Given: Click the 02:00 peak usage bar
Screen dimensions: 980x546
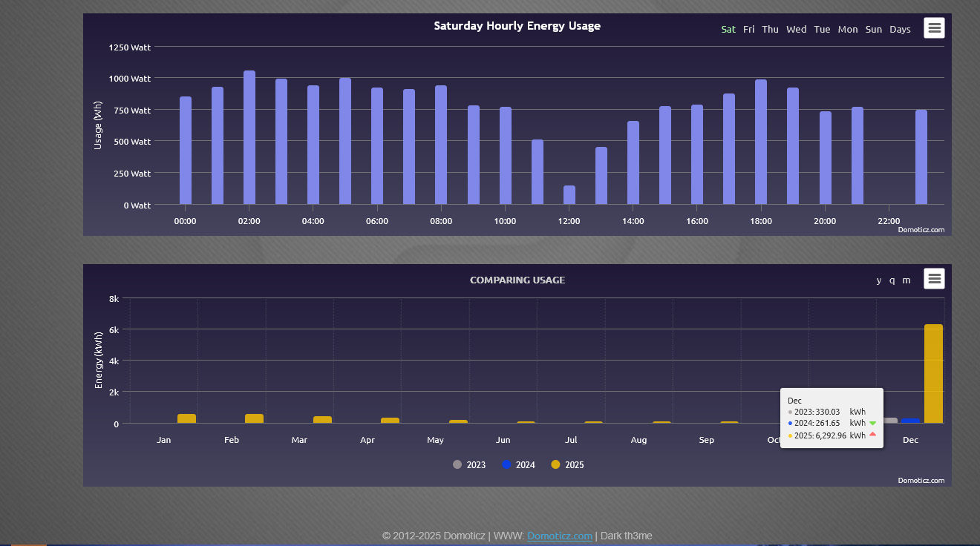Looking at the screenshot, I should tap(249, 138).
